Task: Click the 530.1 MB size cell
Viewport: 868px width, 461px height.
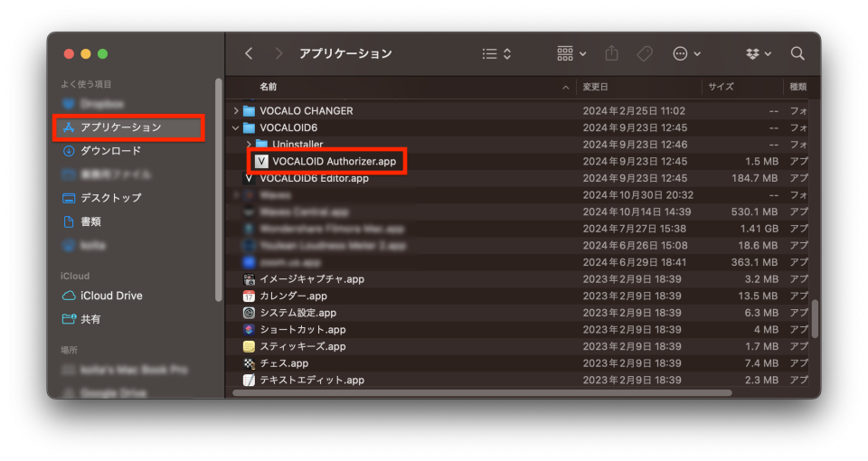Action: pyautogui.click(x=754, y=212)
